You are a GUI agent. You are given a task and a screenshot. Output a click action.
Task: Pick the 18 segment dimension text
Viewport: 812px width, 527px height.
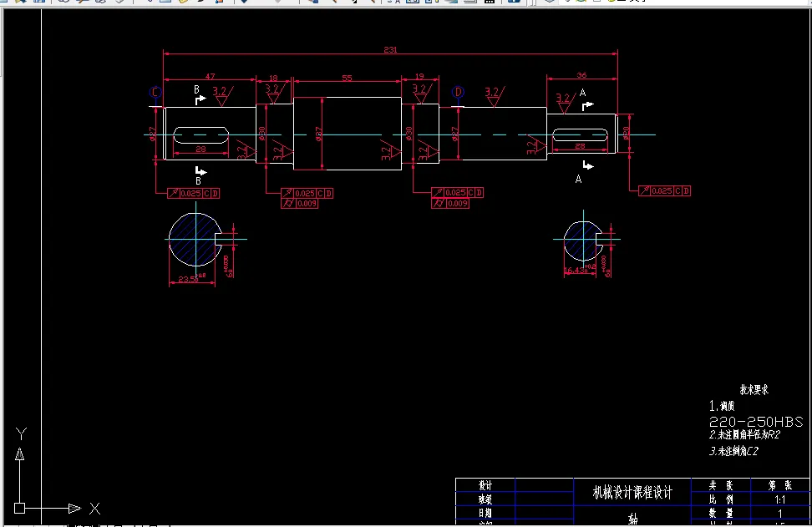273,79
